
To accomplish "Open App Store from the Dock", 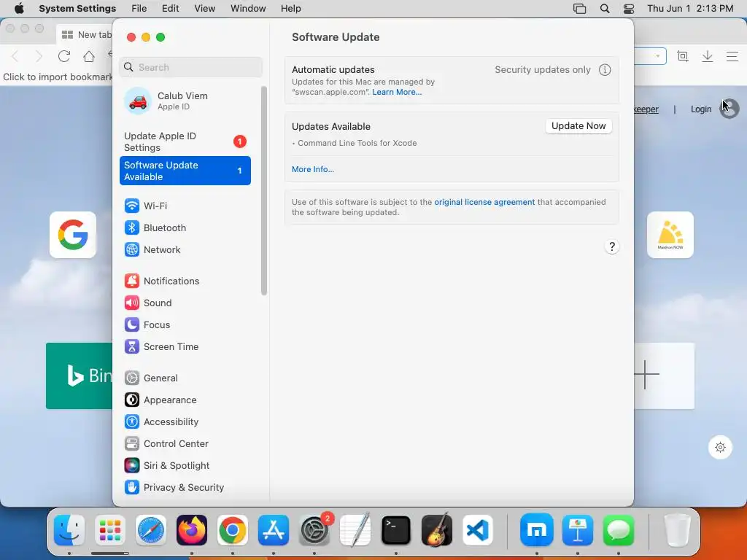I will point(274,530).
